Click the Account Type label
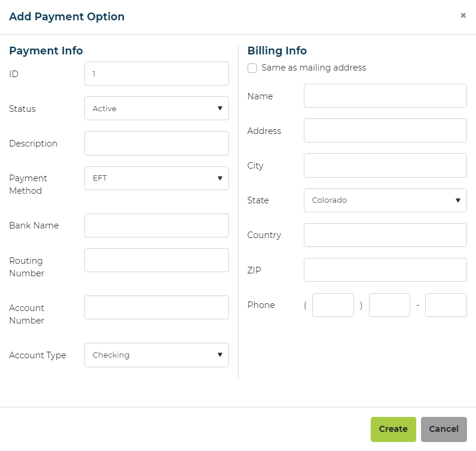The height and width of the screenshot is (451, 476). [38, 355]
